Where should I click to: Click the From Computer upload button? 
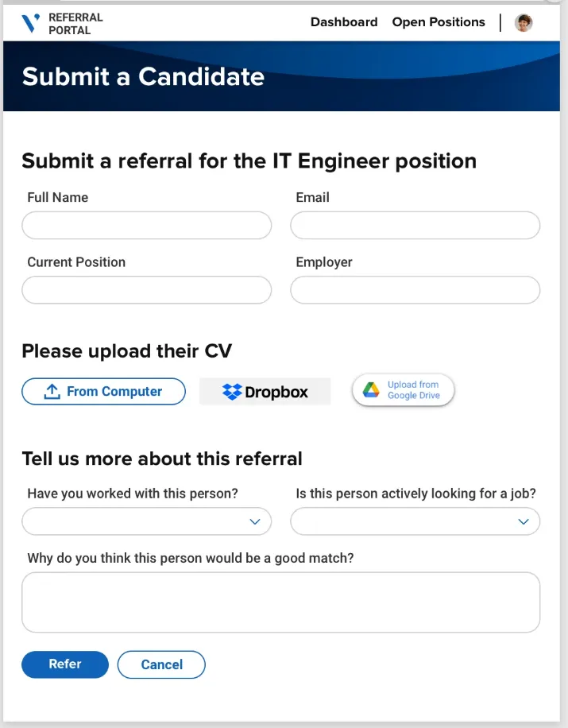coord(103,392)
